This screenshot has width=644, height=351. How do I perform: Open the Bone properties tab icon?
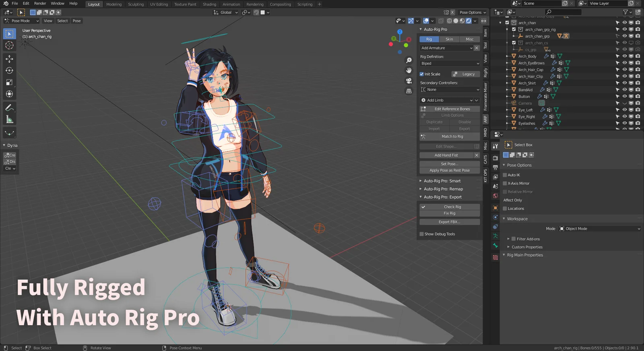coord(495,246)
